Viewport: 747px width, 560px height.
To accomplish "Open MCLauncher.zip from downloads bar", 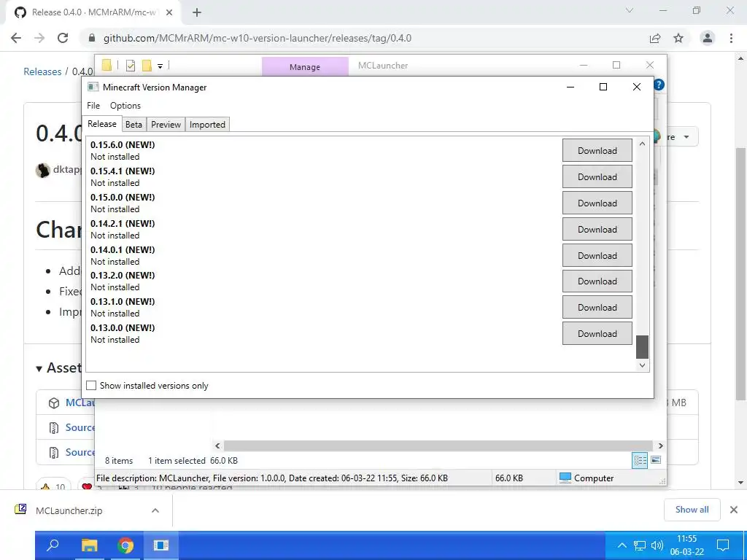I will point(69,510).
